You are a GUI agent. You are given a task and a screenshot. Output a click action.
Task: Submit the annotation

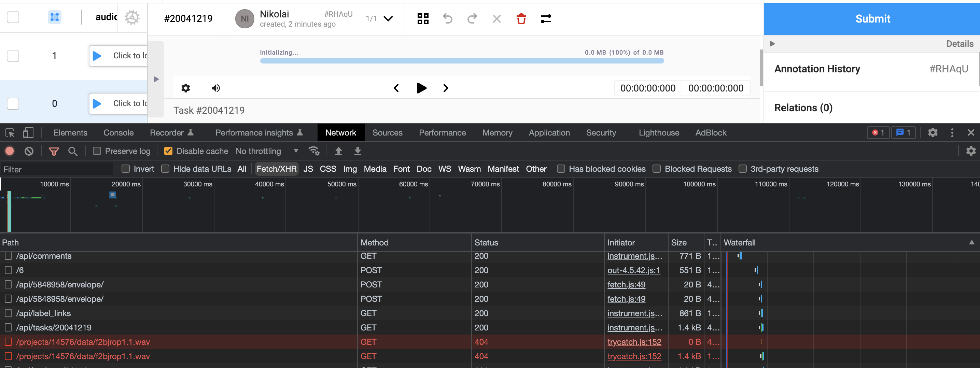click(x=872, y=19)
